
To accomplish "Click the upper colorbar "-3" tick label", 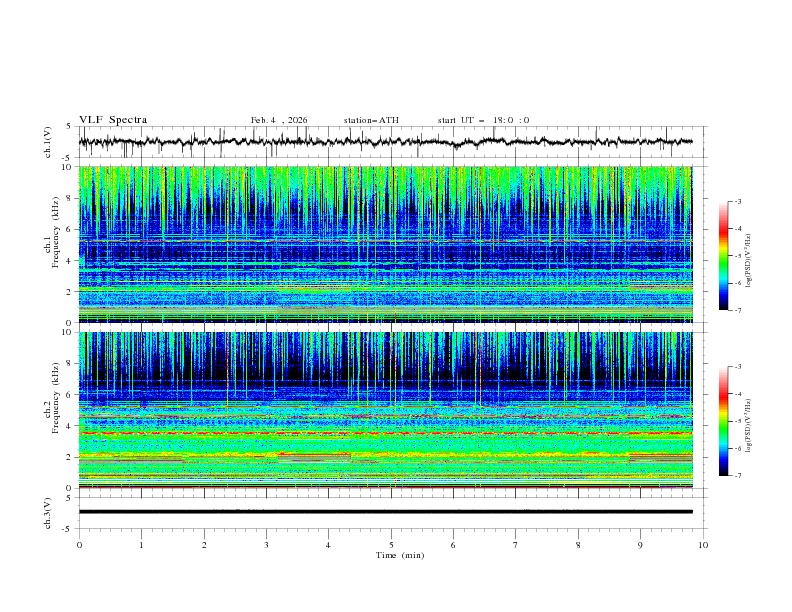I will [x=737, y=201].
